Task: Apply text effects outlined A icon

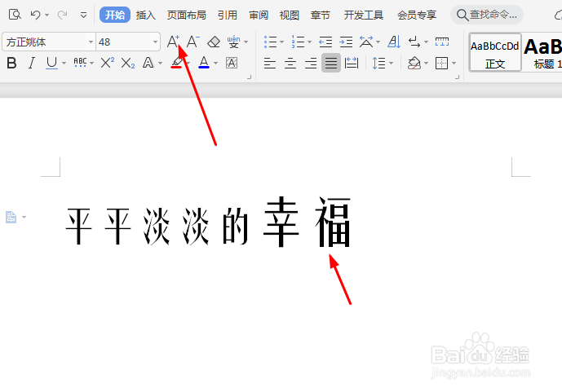Action: pos(148,63)
